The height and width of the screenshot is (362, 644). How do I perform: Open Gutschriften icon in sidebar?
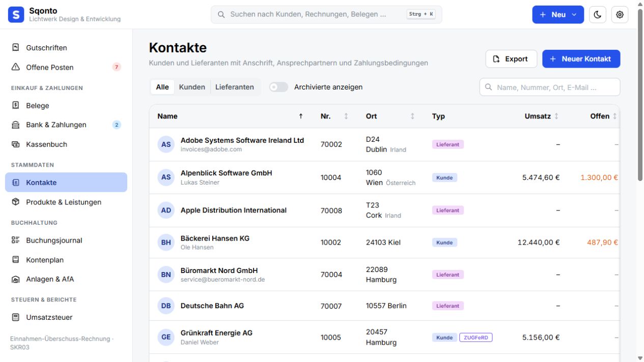[x=16, y=47]
